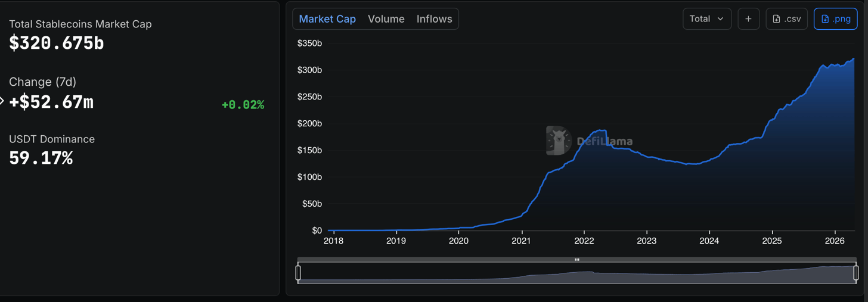
Task: Click the $320.675b total market cap value
Action: 57,43
